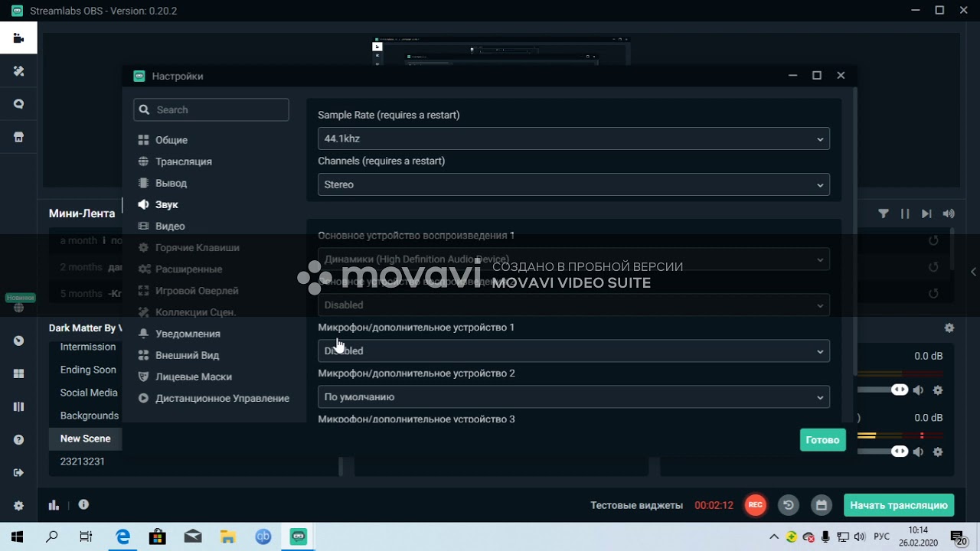Open the schedule stream calendar button

pos(822,505)
